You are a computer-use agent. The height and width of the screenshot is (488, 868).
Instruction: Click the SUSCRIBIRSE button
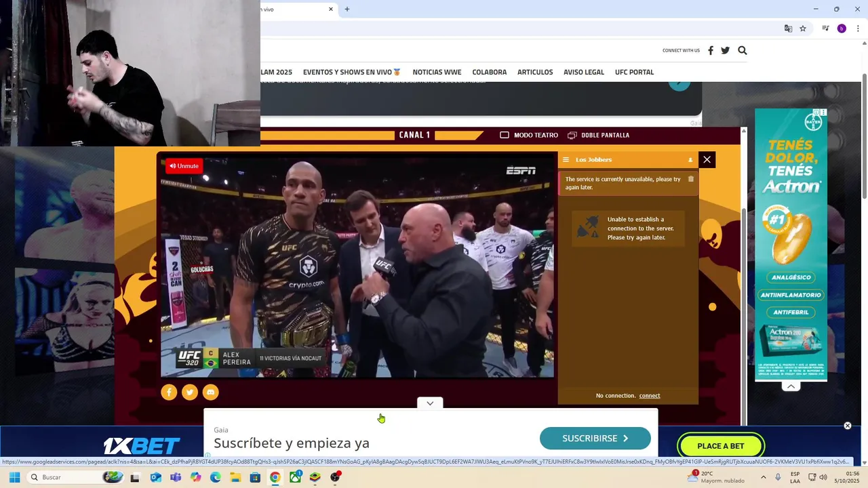(x=595, y=439)
